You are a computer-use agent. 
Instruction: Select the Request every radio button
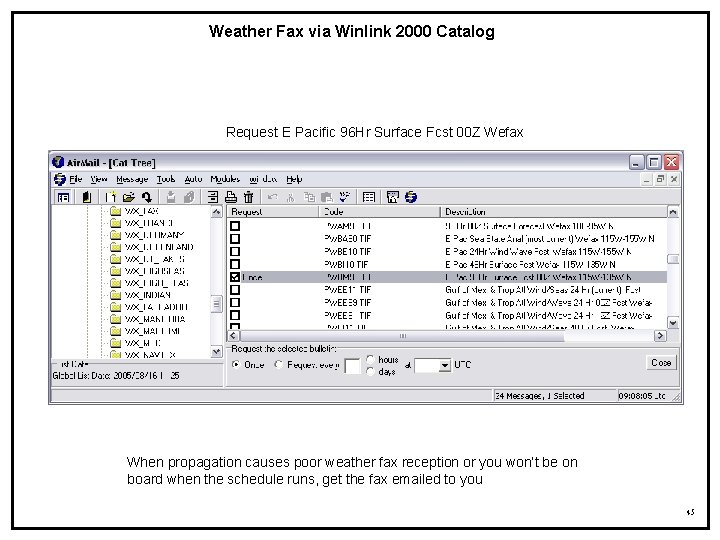(279, 365)
